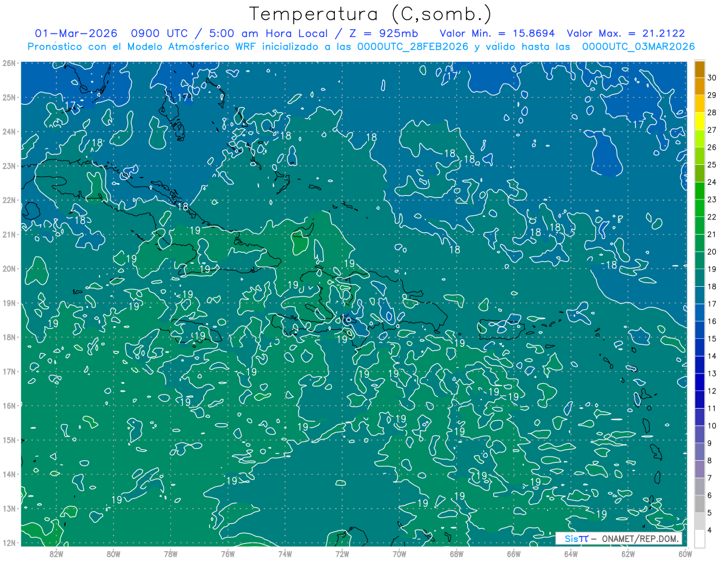Click the "17N" latitude axis label
Image resolution: width=728 pixels, height=562 pixels.
pos(9,372)
